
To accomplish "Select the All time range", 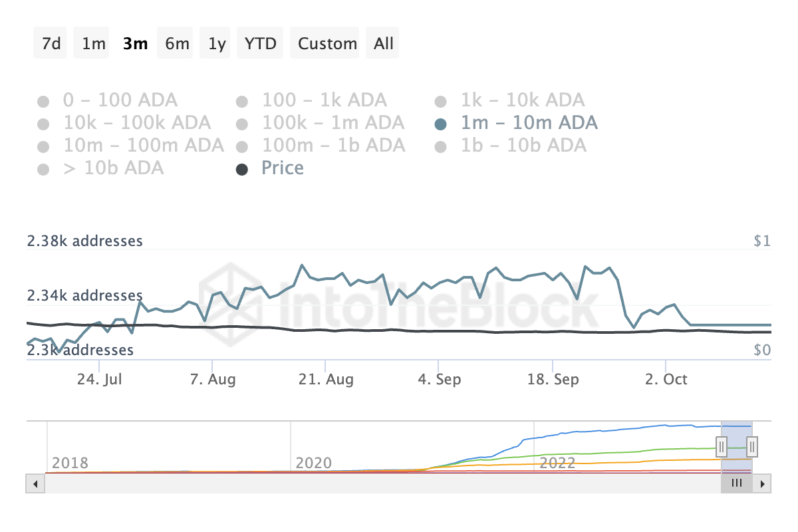I will click(x=382, y=43).
